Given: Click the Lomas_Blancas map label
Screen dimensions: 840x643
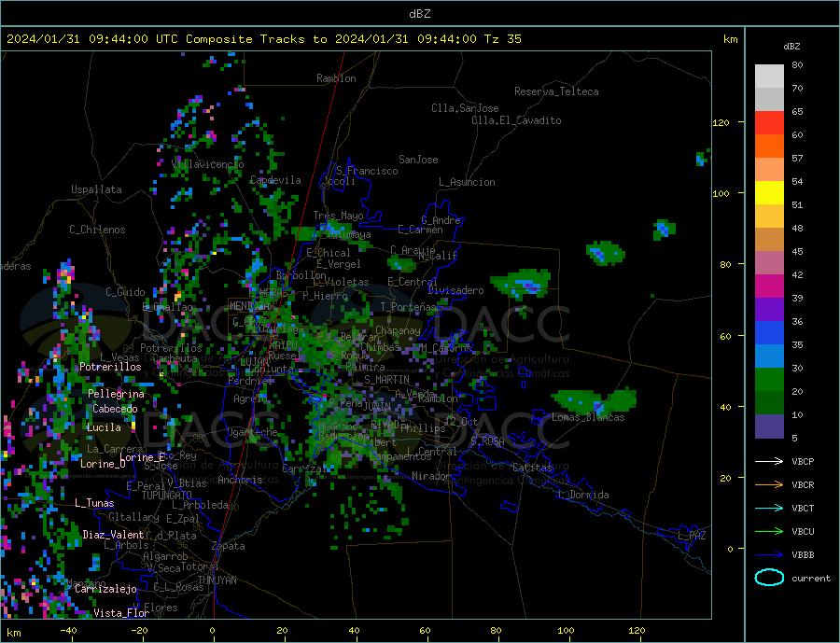Looking at the screenshot, I should (588, 417).
